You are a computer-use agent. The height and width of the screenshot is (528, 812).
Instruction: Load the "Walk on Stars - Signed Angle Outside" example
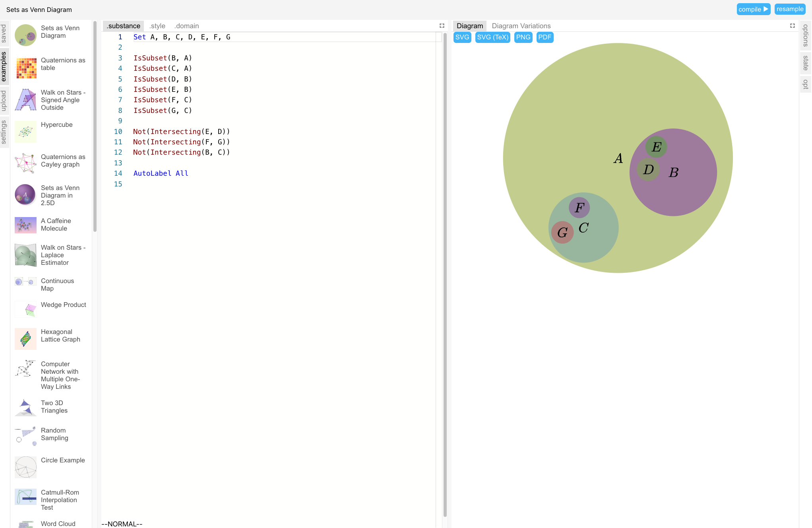coord(63,100)
